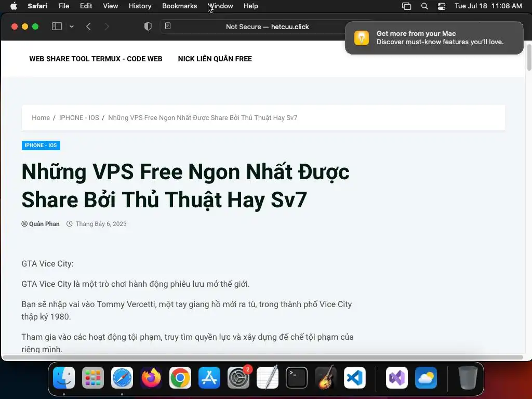
Task: Open the Apple menu
Action: [14, 6]
